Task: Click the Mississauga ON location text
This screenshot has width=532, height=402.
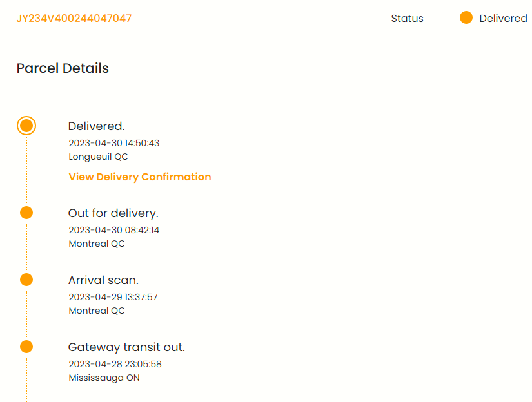Action: click(104, 378)
